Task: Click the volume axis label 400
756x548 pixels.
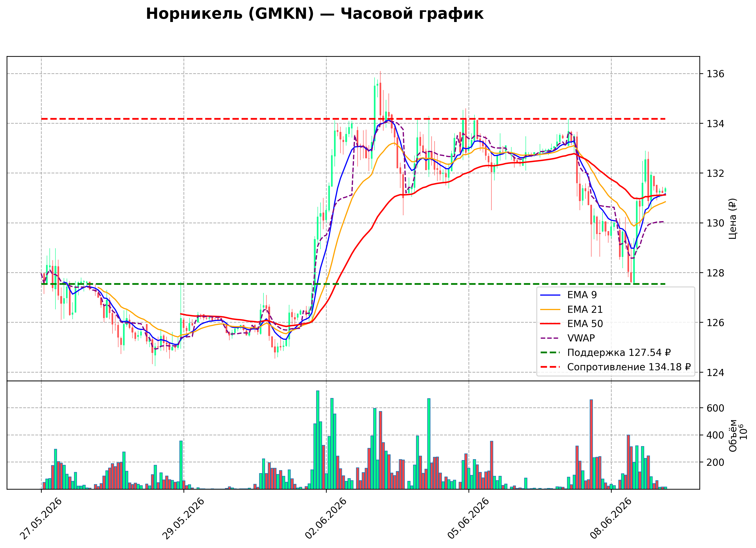Action: pos(715,435)
